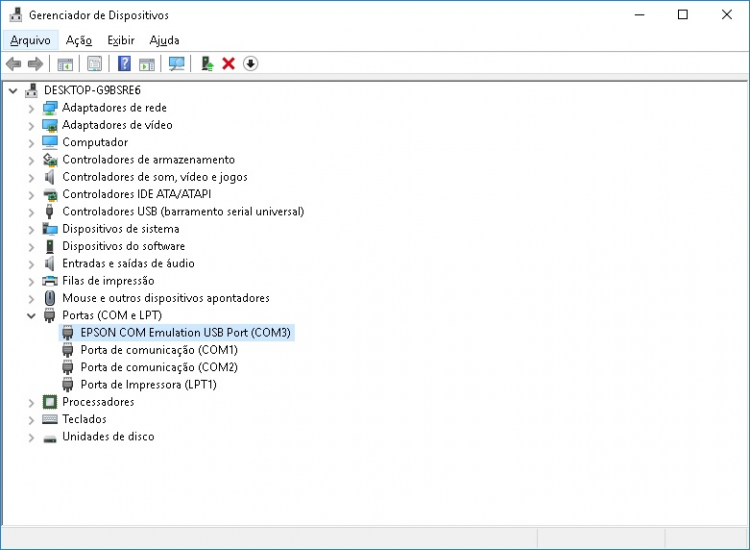Click the speaker icon for Controladores de som
Viewport: 750px width, 550px height.
pyautogui.click(x=49, y=177)
